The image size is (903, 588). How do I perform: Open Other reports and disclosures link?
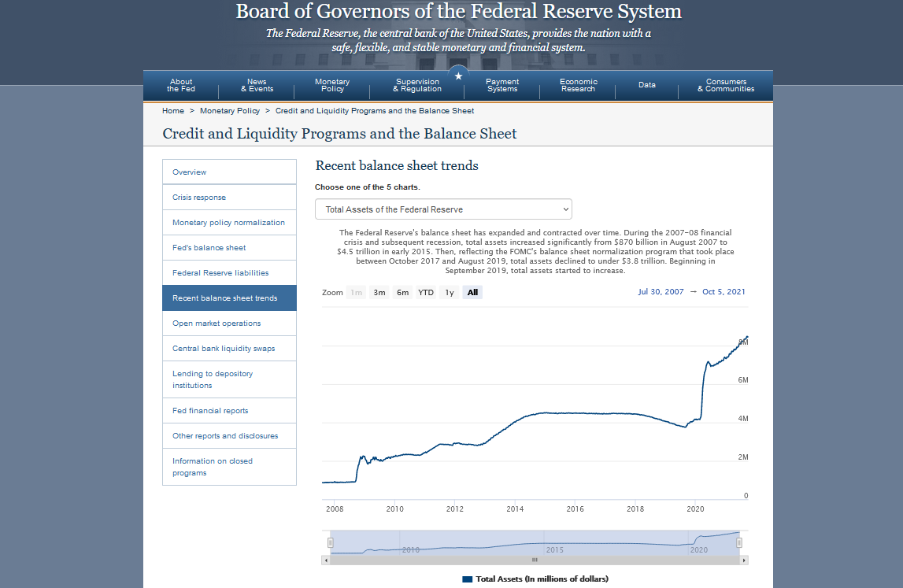click(x=229, y=436)
